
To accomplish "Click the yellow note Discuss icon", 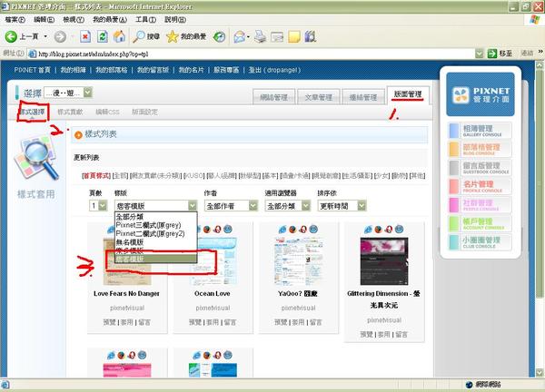I will tap(294, 36).
